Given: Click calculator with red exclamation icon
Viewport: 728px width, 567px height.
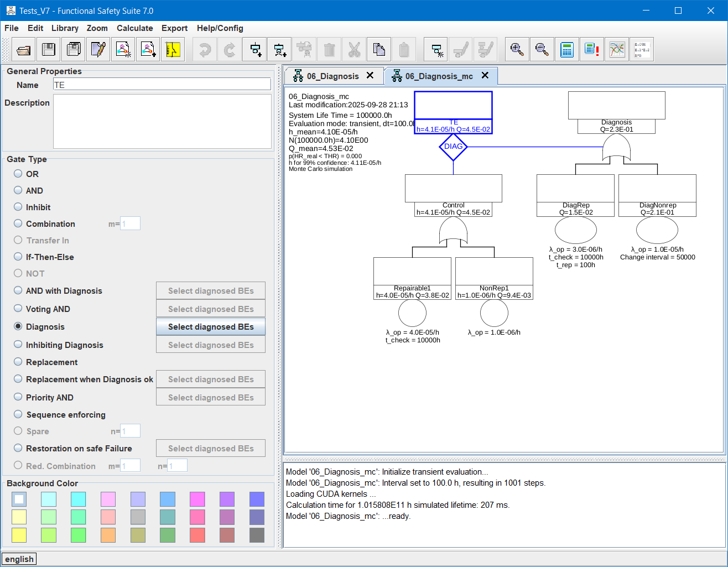Looking at the screenshot, I should (592, 50).
